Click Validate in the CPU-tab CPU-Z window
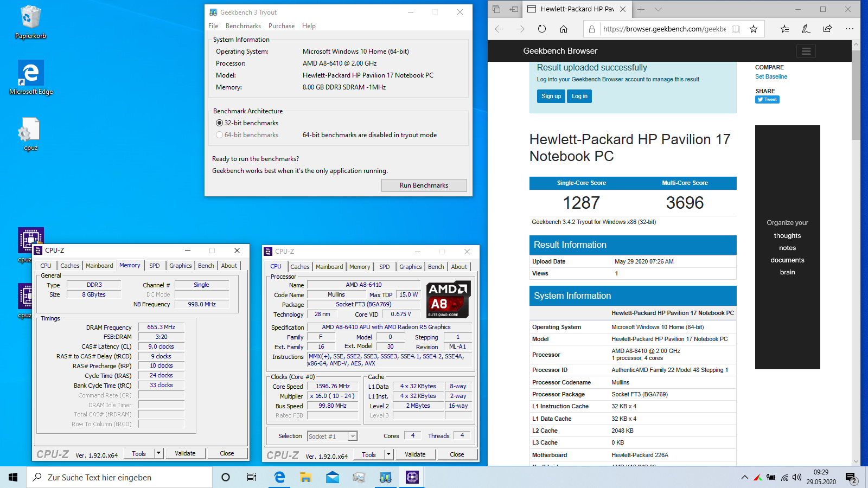Screen dimensions: 868x488 [x=415, y=454]
